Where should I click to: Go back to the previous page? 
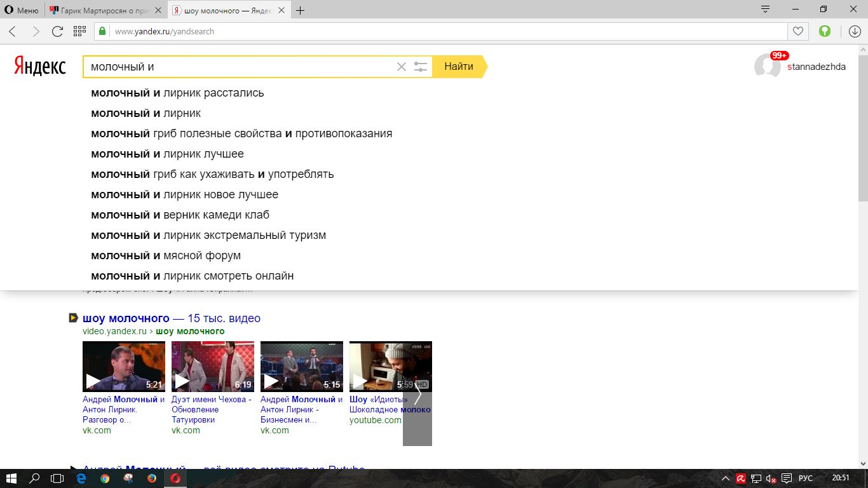coord(13,31)
